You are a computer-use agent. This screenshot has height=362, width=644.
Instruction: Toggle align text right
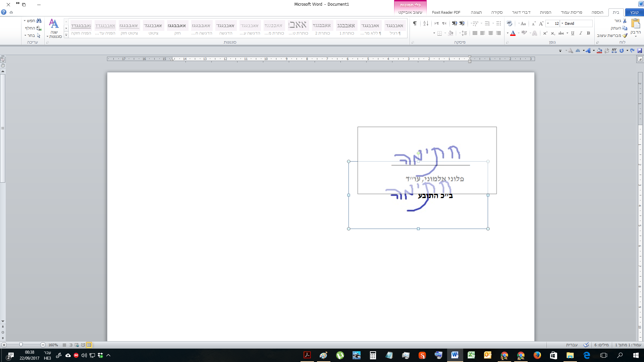click(498, 33)
